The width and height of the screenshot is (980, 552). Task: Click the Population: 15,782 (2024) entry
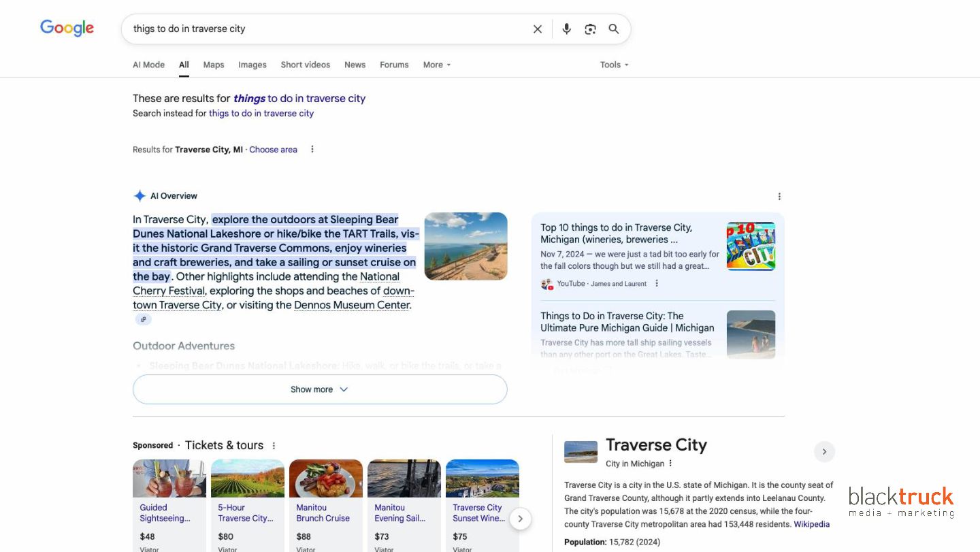pyautogui.click(x=612, y=542)
